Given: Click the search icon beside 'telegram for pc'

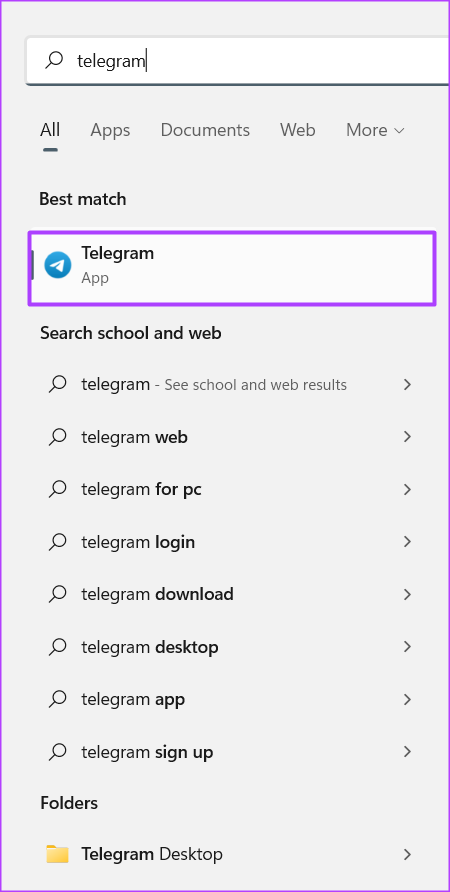Looking at the screenshot, I should (57, 489).
